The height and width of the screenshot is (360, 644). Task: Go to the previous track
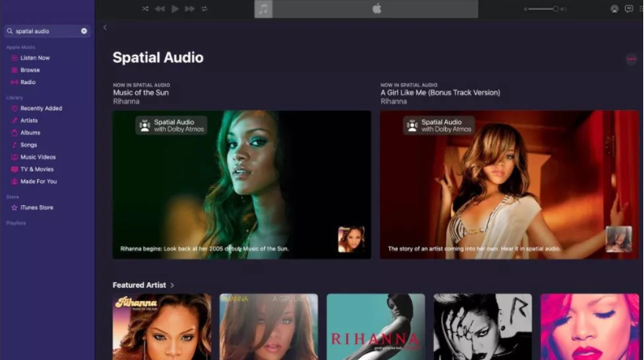160,9
